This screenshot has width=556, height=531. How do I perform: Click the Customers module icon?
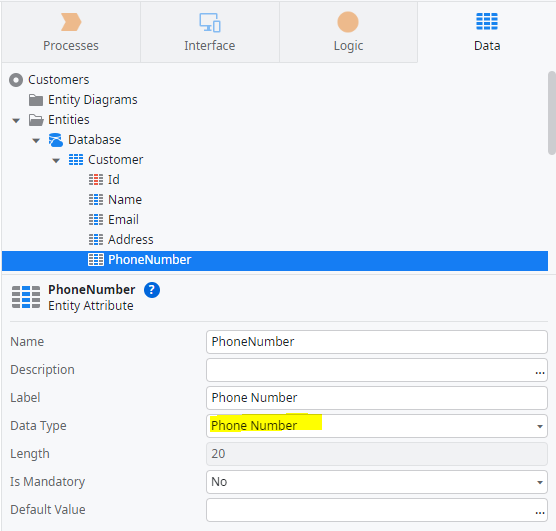click(16, 80)
